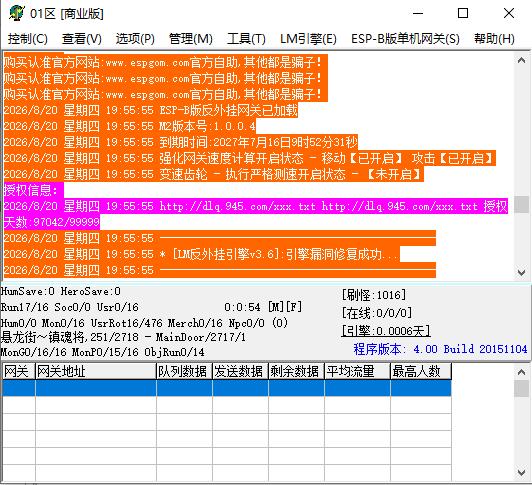Image resolution: width=532 pixels, height=485 pixels.
Task: Click the magenta http://dlq.945.com/xxx.txt log line
Action: 256,206
